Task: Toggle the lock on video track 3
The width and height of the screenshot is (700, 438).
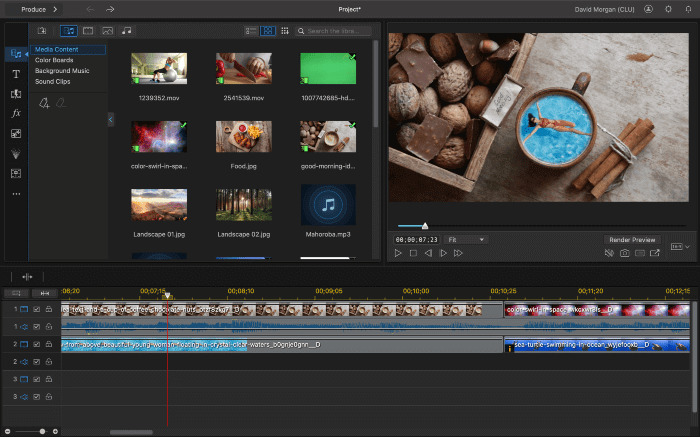Action: pyautogui.click(x=50, y=380)
